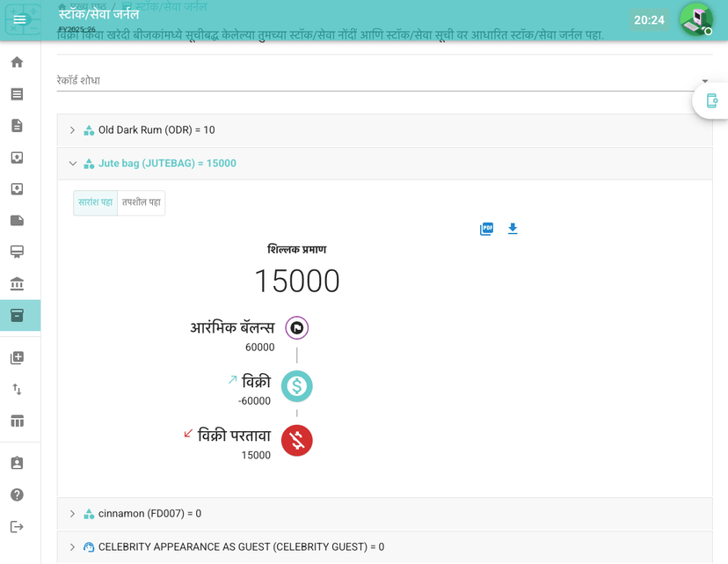This screenshot has height=564, width=728.
Task: Expand the Old Dark Rum (ODR) row
Action: point(73,130)
